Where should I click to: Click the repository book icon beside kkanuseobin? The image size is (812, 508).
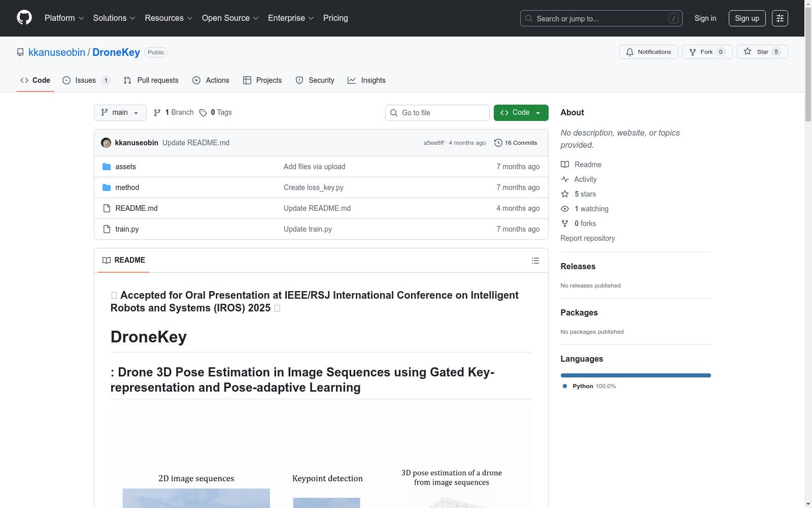tap(20, 52)
